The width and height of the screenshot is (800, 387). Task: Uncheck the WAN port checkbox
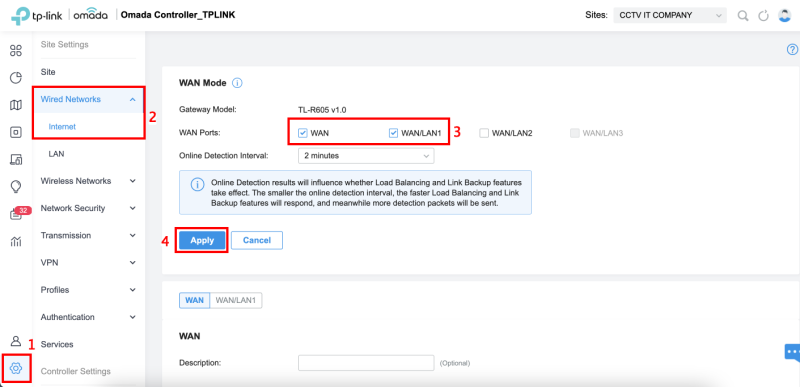point(303,133)
